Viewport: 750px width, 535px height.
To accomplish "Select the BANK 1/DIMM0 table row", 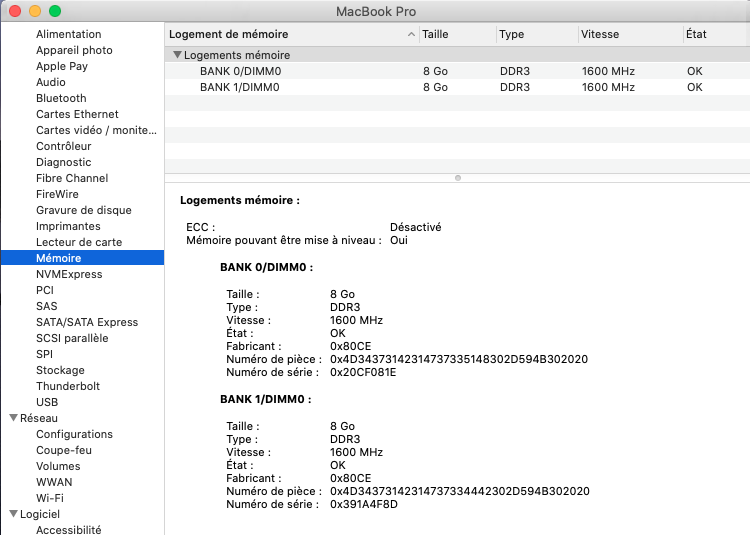I will coord(457,87).
